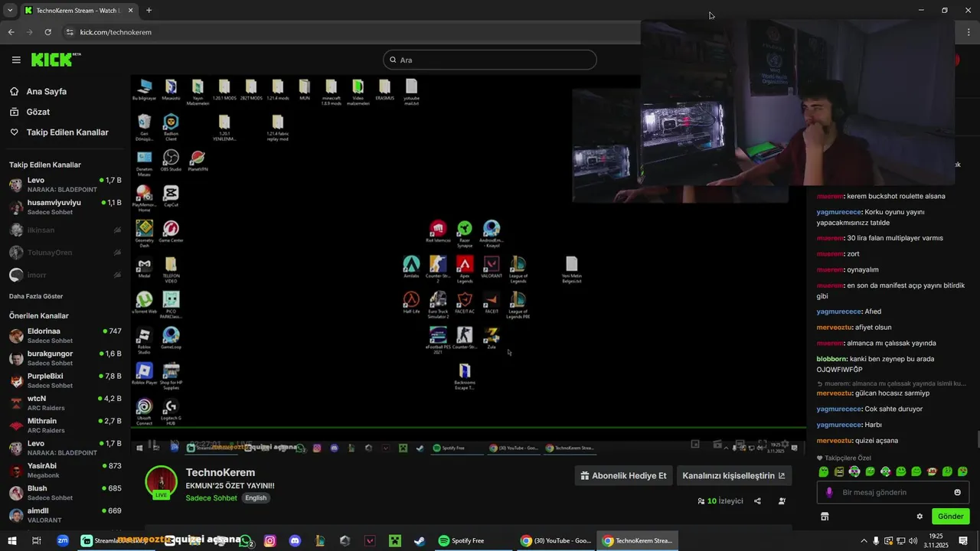Click share icon next to viewer count
Screen dimensions: 980x551
tap(757, 501)
